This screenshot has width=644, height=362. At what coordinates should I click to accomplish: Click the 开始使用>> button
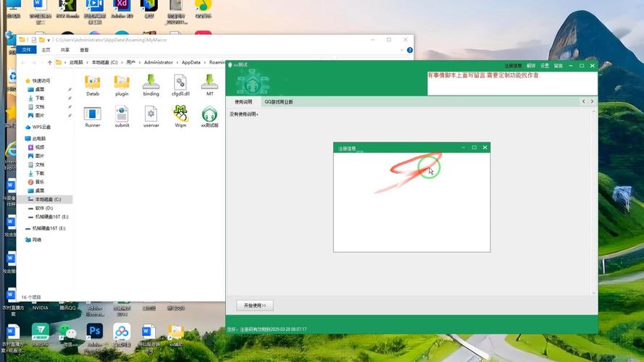click(x=255, y=306)
